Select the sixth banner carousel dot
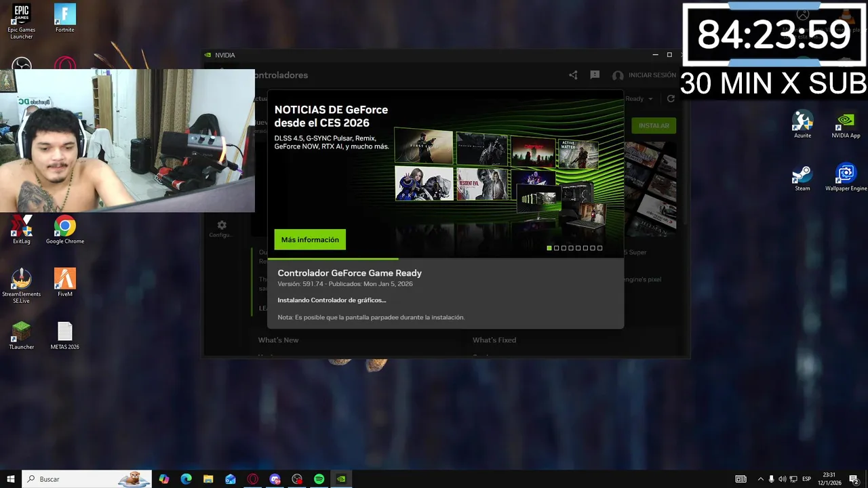 pyautogui.click(x=585, y=248)
